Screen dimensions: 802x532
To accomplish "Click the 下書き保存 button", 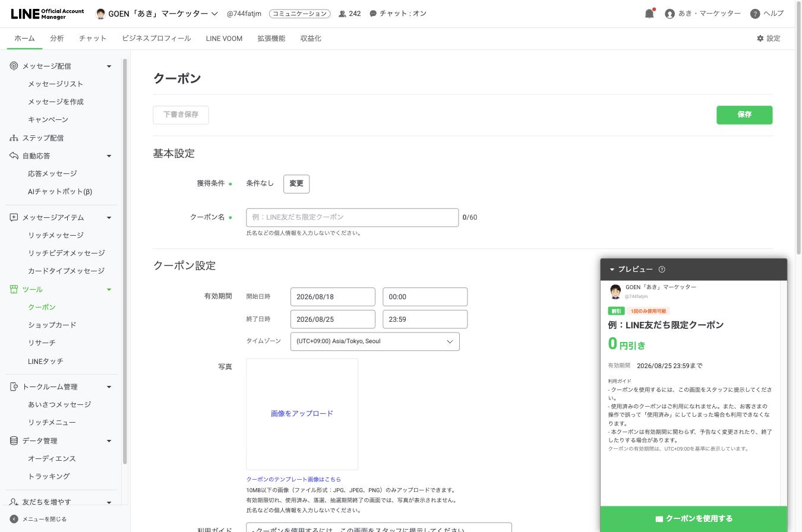I will pyautogui.click(x=181, y=115).
